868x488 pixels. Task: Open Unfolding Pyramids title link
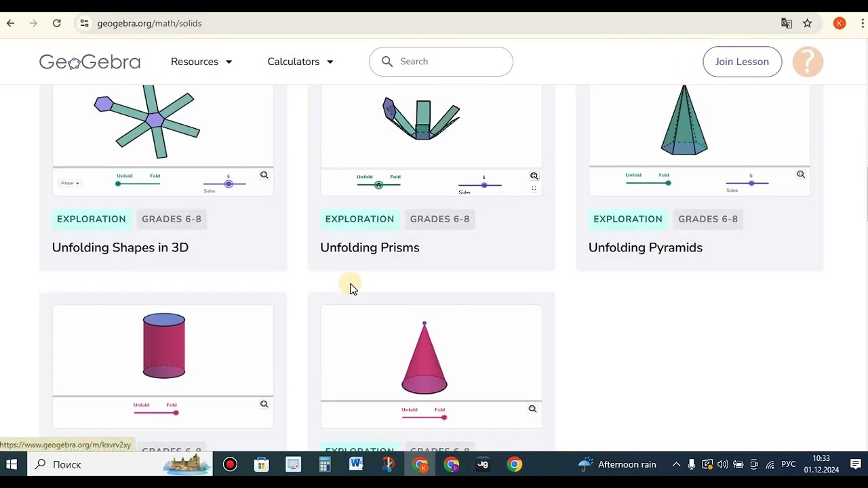click(x=645, y=247)
